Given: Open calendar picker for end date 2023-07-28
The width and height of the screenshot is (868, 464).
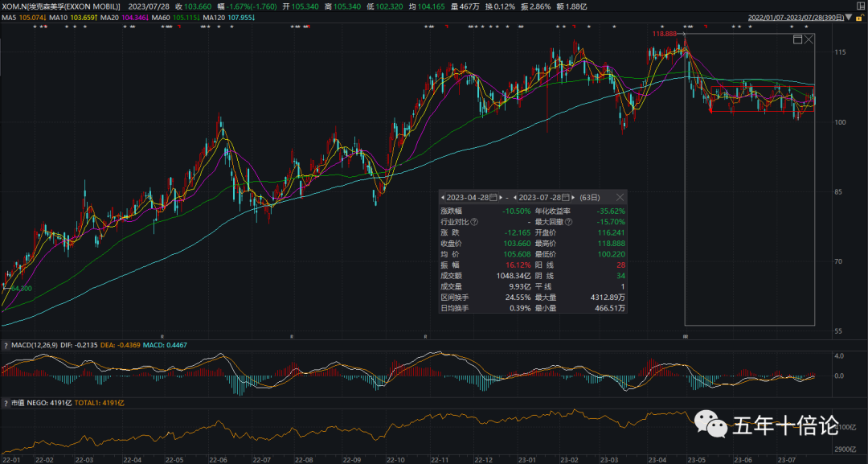Looking at the screenshot, I should click(567, 197).
